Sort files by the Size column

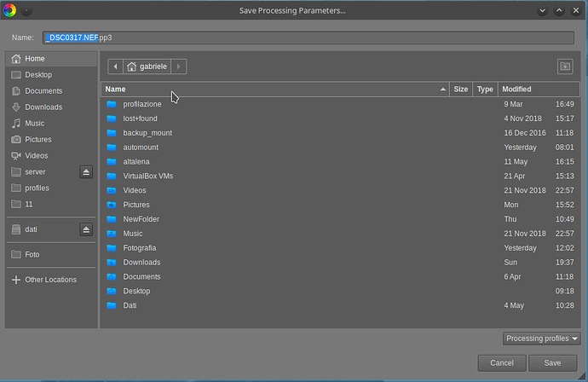pos(461,89)
